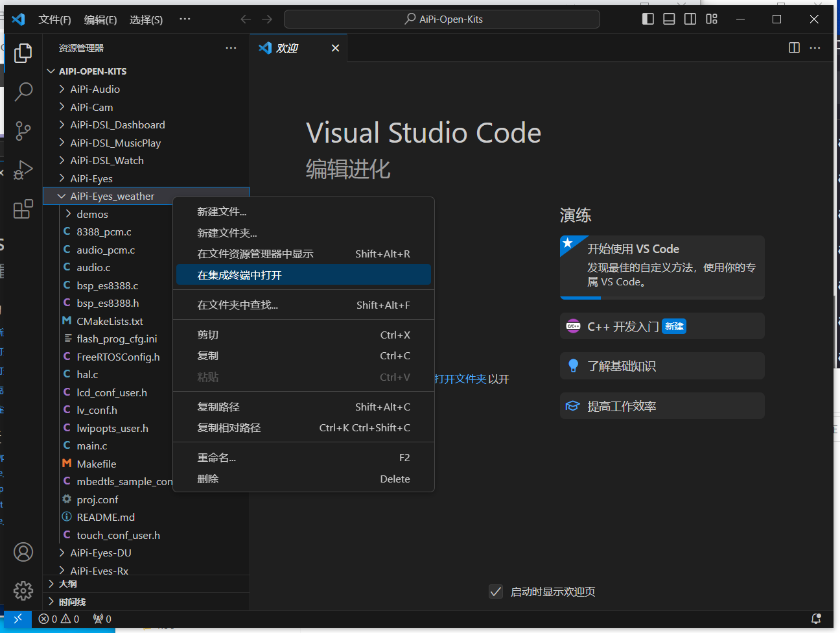Screen dimensions: 840x633
Task: Click the 打开文件夹 link
Action: coord(460,379)
